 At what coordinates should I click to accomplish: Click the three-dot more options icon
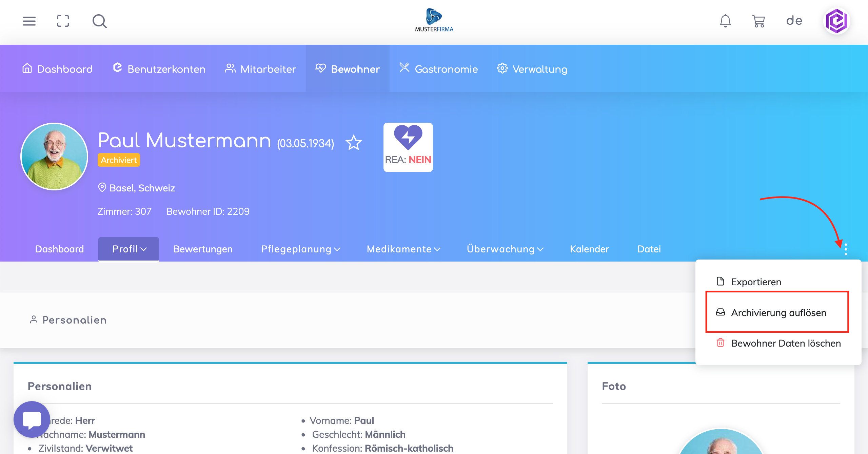click(846, 249)
